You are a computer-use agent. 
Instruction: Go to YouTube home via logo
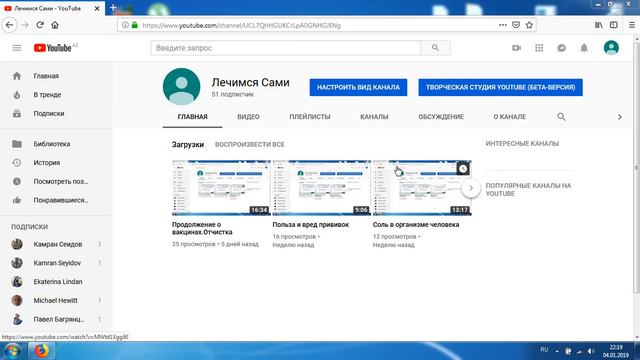(x=53, y=48)
